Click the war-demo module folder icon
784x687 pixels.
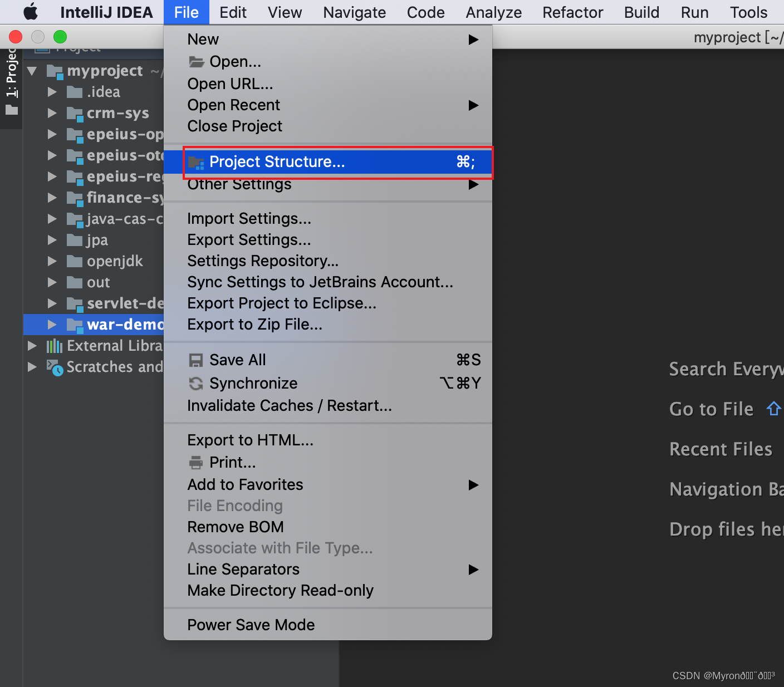(75, 325)
